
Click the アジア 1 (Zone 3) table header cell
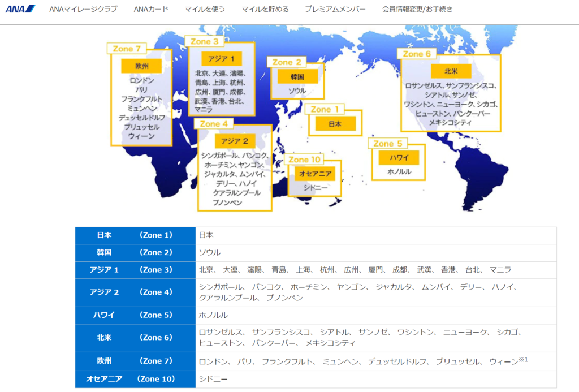pyautogui.click(x=135, y=270)
